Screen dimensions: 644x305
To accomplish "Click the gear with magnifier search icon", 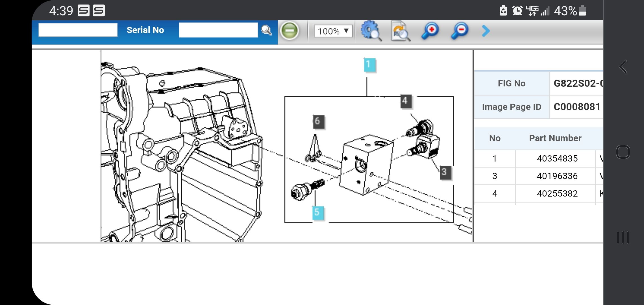I will pos(371,31).
